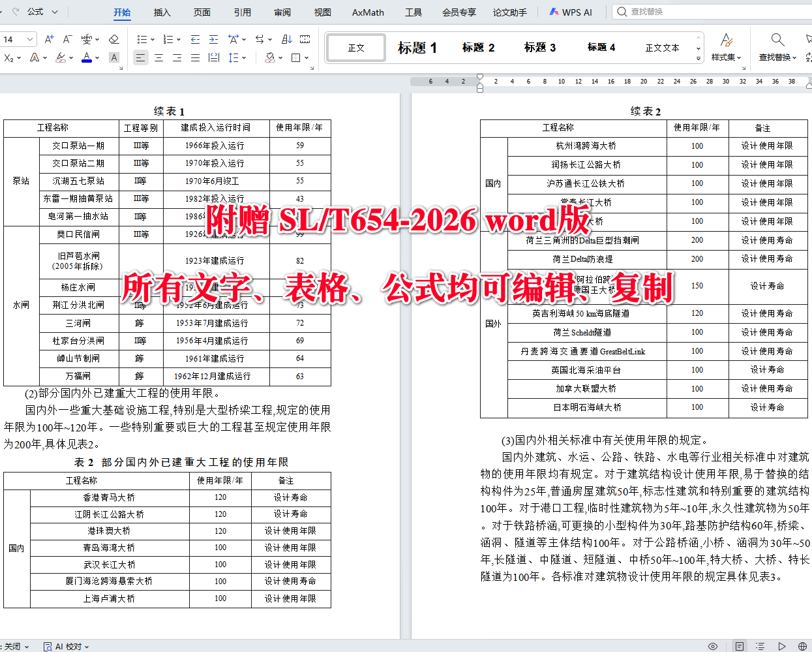Increase the font size with A+ icon
Screen dimensions: 812x652
(x=49, y=39)
